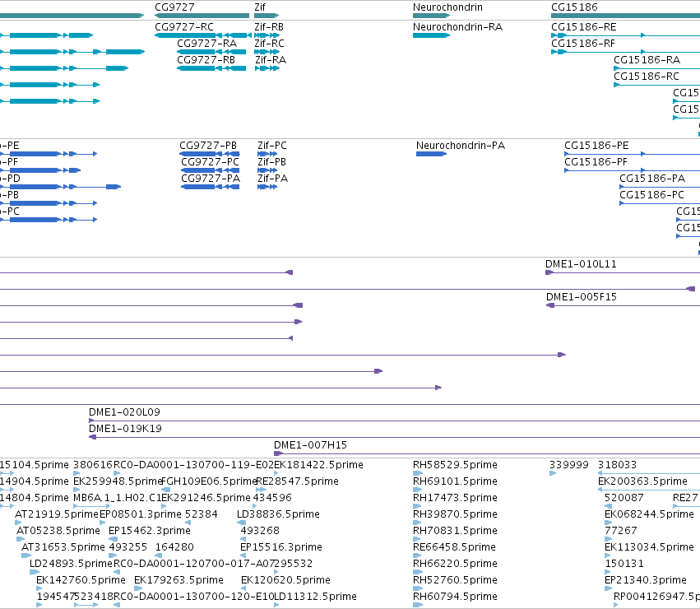700x609 pixels.
Task: Select the Neurochondrin gene bar glyph
Action: coord(431,16)
